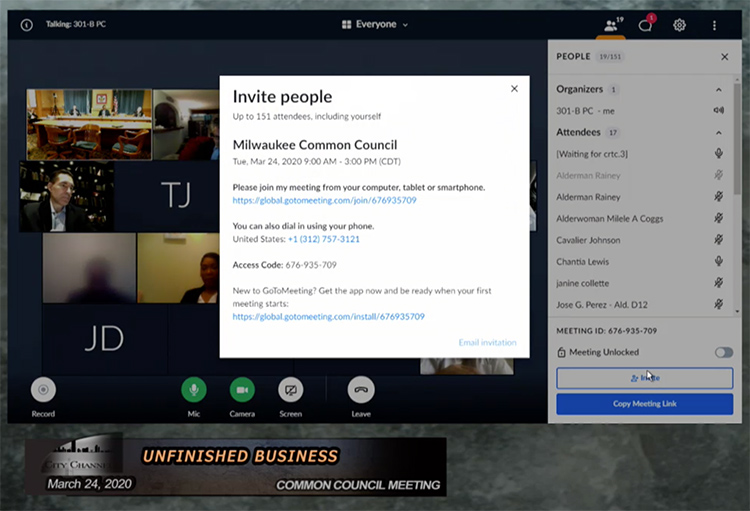Click the Access Code 676-935-709 text
Screen dimensions: 750x511
pos(285,265)
